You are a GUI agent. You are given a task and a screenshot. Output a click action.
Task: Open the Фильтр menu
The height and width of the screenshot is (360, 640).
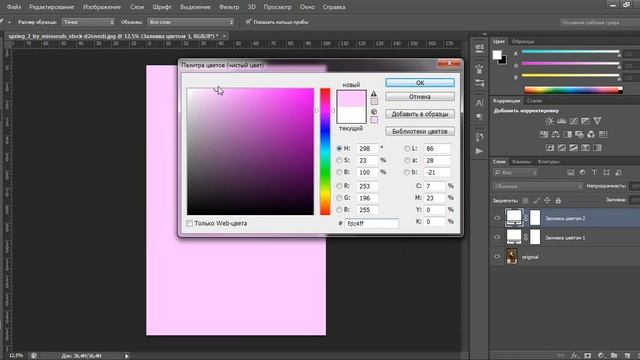(229, 7)
